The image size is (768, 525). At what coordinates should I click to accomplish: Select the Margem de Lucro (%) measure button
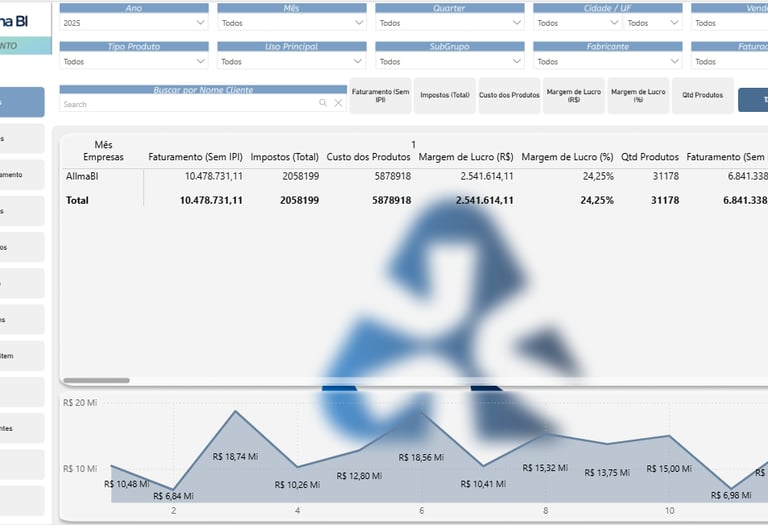click(x=638, y=95)
